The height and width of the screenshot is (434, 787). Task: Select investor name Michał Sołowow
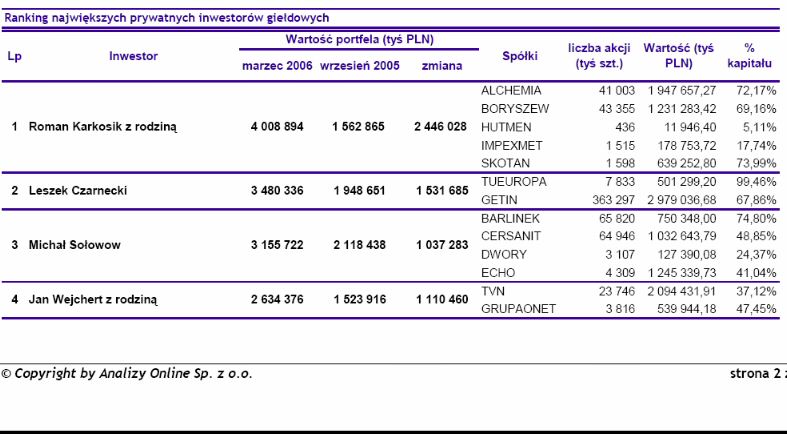[77, 244]
